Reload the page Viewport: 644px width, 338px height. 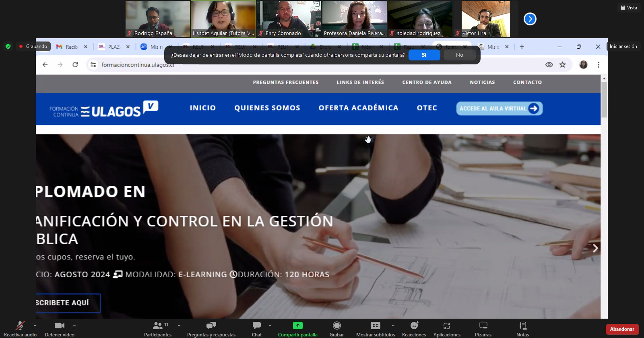[75, 64]
